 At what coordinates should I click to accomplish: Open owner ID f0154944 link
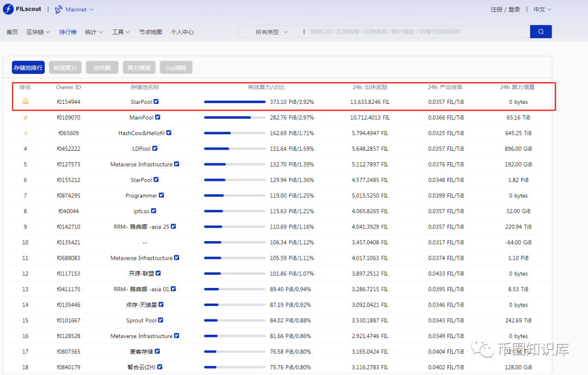click(69, 102)
